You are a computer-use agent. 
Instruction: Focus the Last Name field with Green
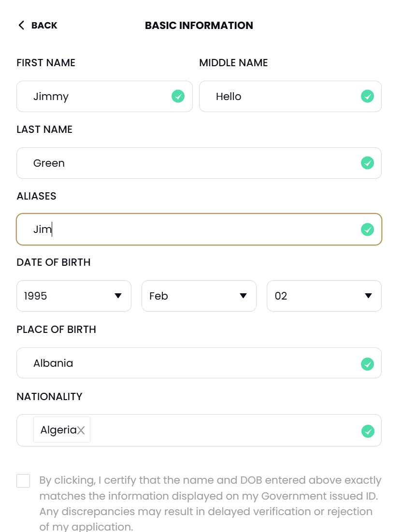pos(199,163)
